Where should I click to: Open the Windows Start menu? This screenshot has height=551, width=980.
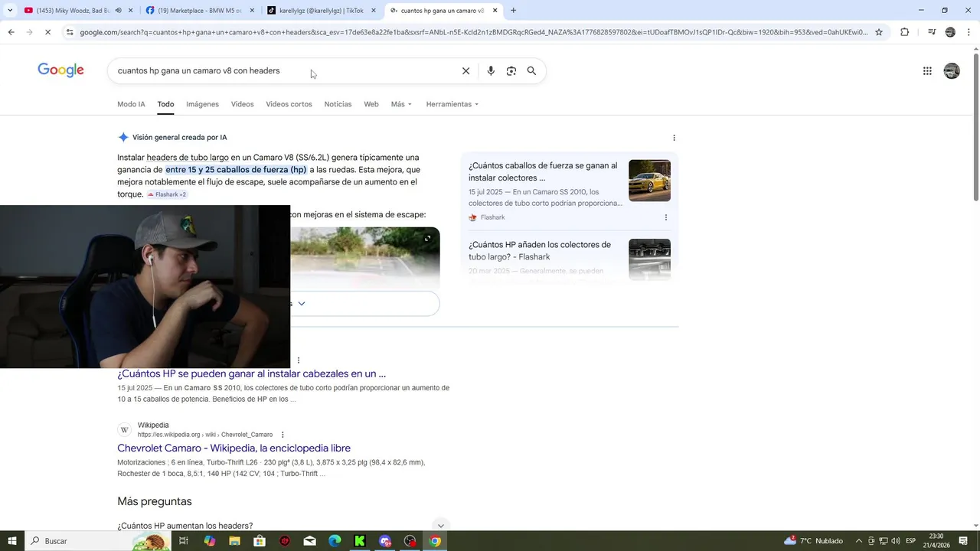click(12, 541)
